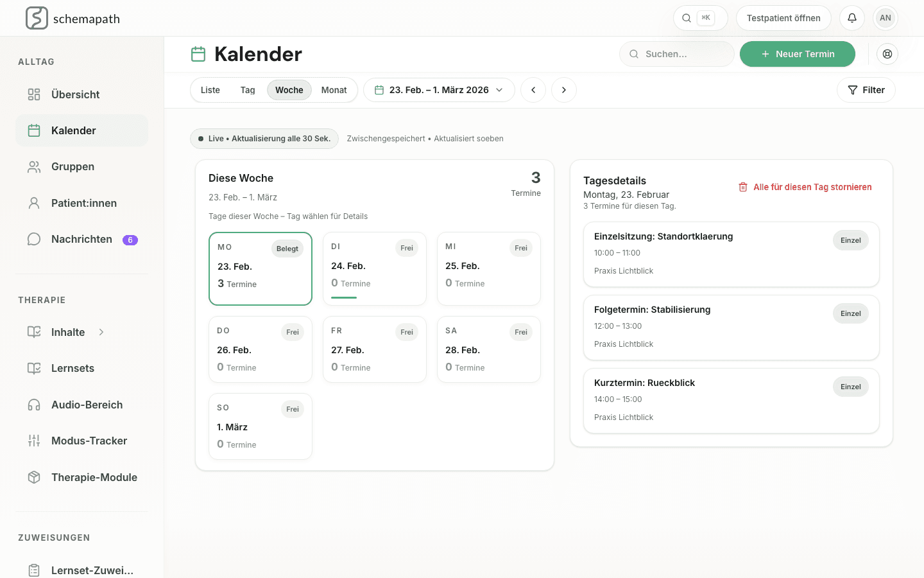
Task: Select the Audio-Bereich headphones icon
Action: [33, 405]
